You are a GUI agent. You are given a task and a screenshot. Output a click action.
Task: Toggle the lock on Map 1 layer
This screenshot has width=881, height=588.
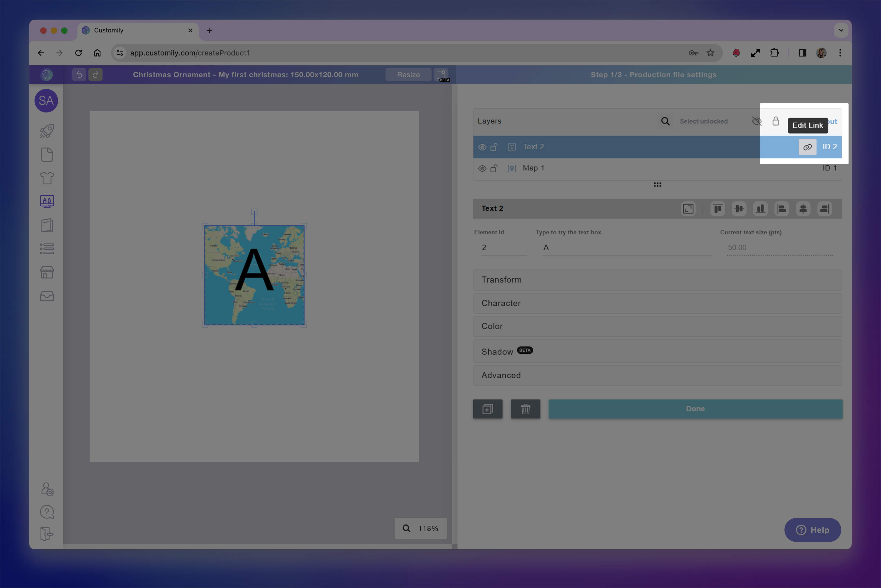tap(494, 168)
